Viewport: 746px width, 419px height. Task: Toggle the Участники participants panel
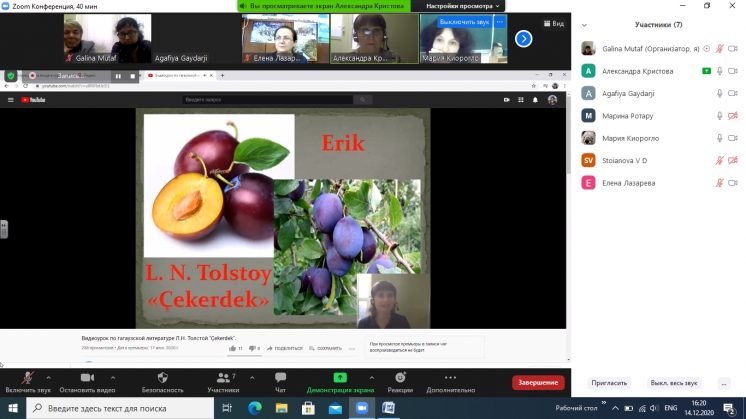(223, 382)
